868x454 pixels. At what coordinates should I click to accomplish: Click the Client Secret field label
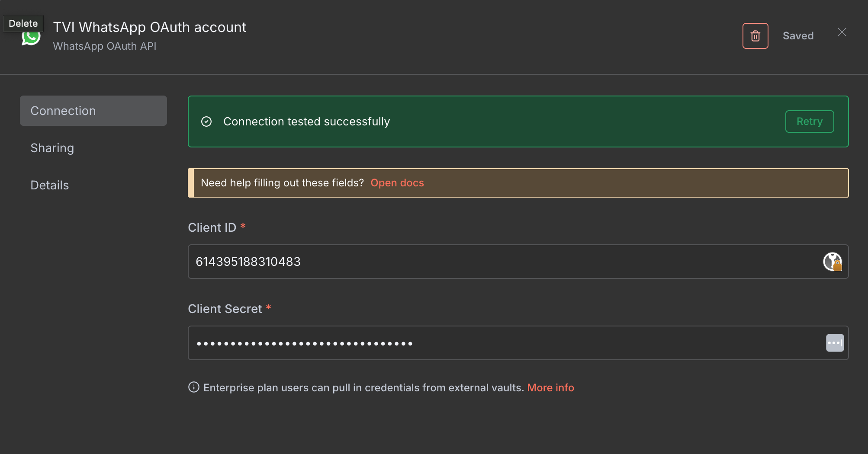(225, 309)
